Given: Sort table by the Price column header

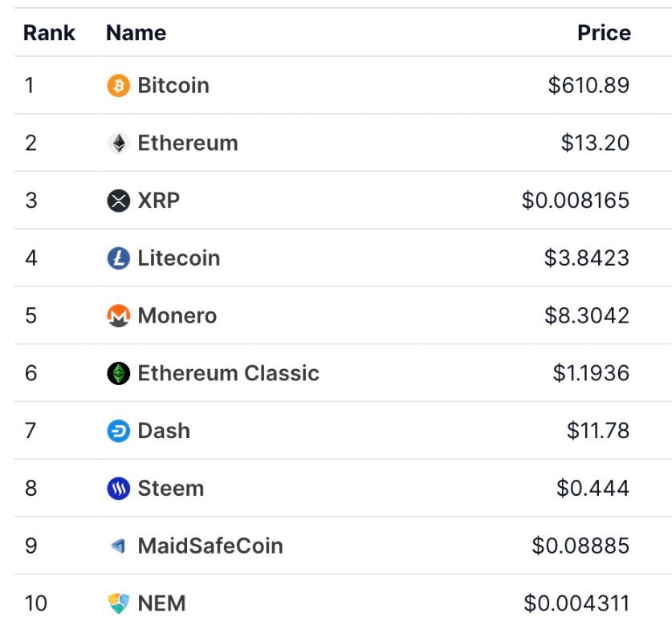Looking at the screenshot, I should pyautogui.click(x=605, y=33).
